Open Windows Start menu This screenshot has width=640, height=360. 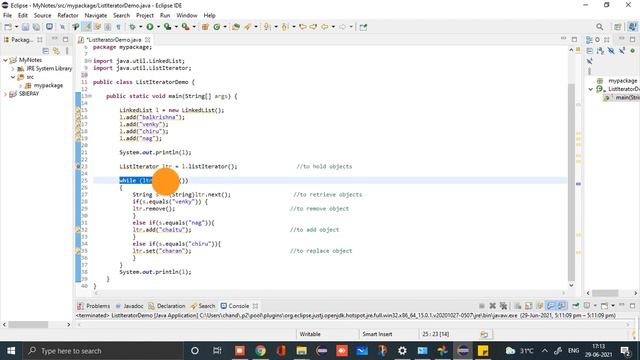(11, 351)
